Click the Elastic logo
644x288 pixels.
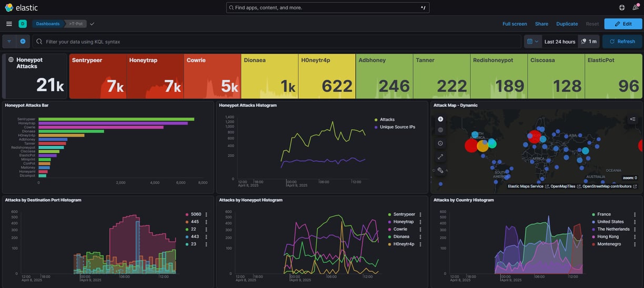[x=21, y=7]
